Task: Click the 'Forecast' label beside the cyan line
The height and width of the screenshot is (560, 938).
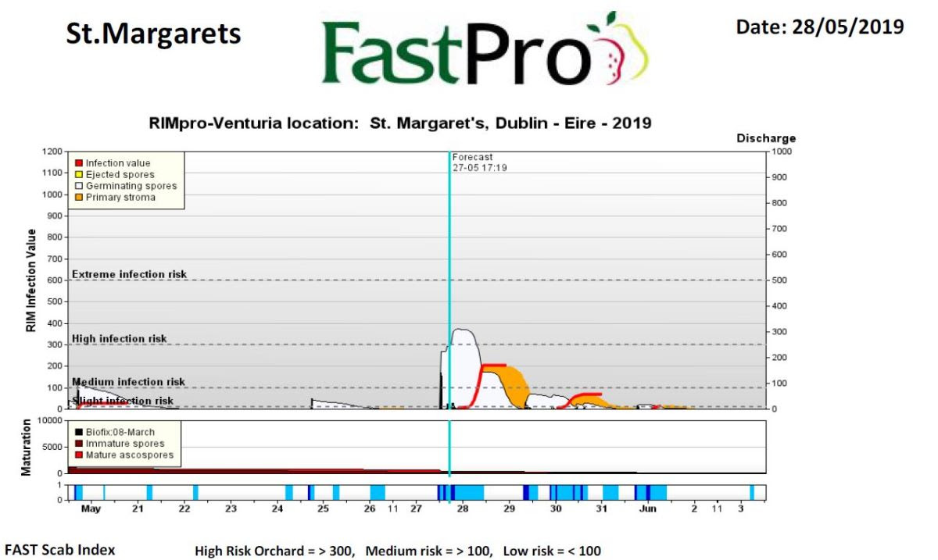Action: [473, 157]
